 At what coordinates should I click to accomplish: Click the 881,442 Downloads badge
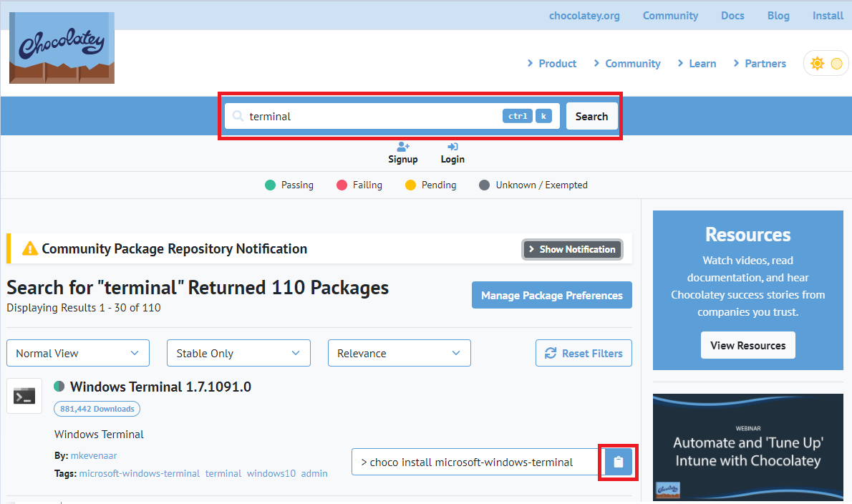pos(97,409)
